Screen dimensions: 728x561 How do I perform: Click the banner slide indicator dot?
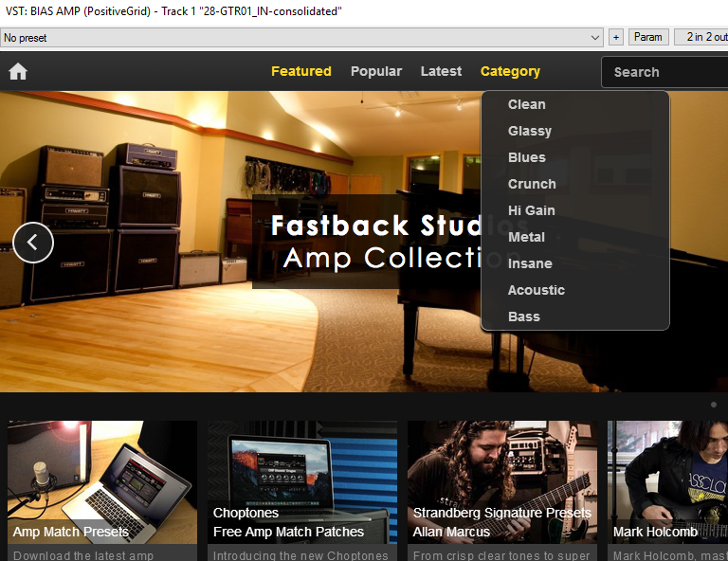coord(714,405)
